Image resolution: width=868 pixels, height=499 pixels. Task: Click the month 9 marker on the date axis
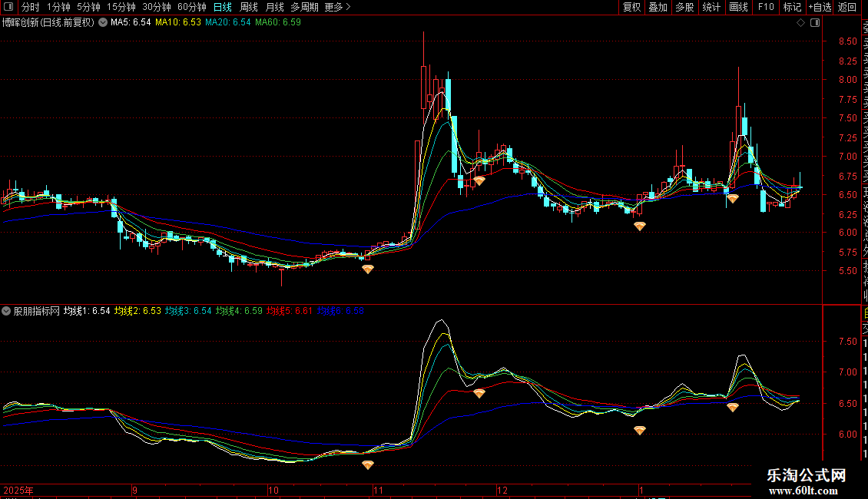[x=134, y=490]
